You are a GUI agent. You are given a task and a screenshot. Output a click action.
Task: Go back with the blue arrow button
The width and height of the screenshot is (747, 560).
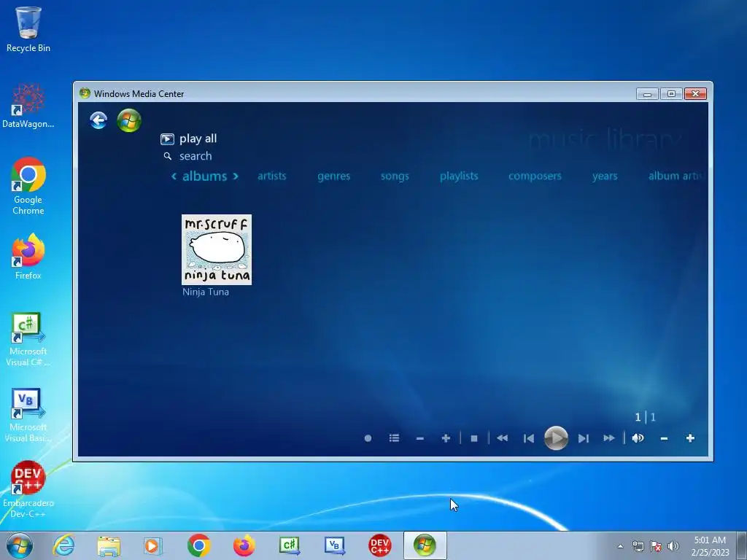(98, 120)
